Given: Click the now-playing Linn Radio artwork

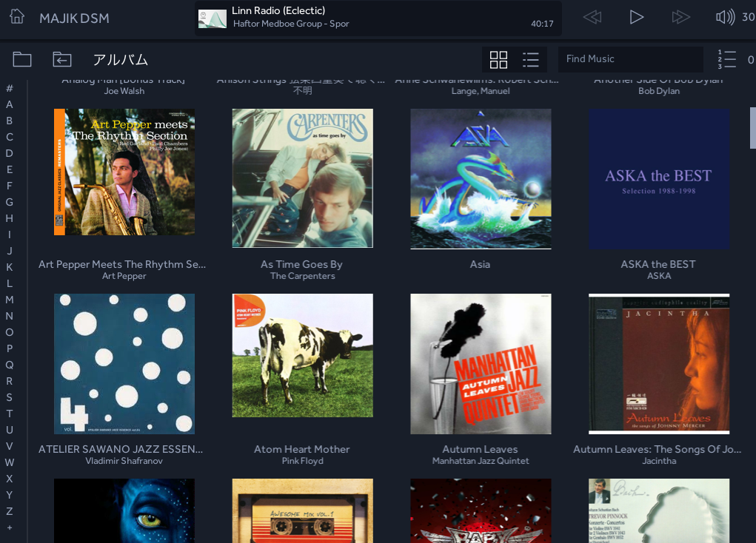Looking at the screenshot, I should pyautogui.click(x=213, y=18).
